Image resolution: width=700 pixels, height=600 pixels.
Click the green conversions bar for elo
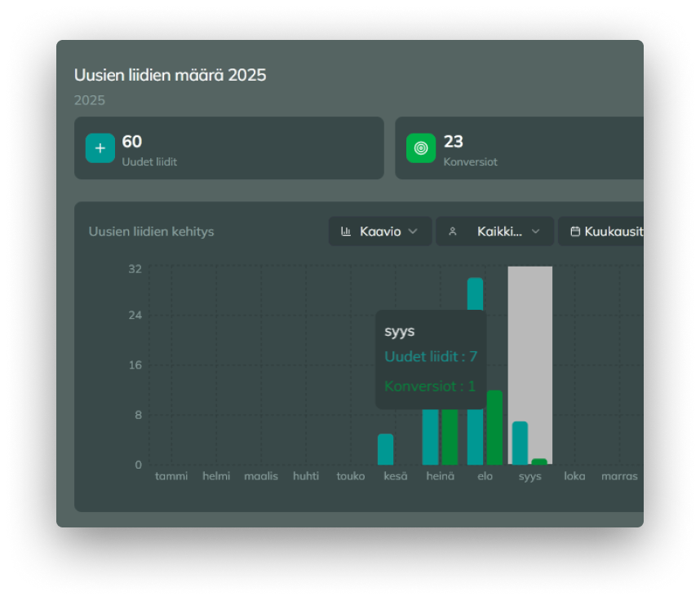(x=494, y=427)
